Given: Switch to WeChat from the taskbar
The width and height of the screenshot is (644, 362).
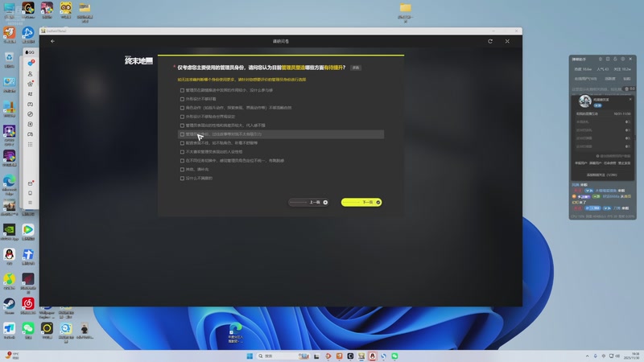Looking at the screenshot, I should [x=394, y=356].
